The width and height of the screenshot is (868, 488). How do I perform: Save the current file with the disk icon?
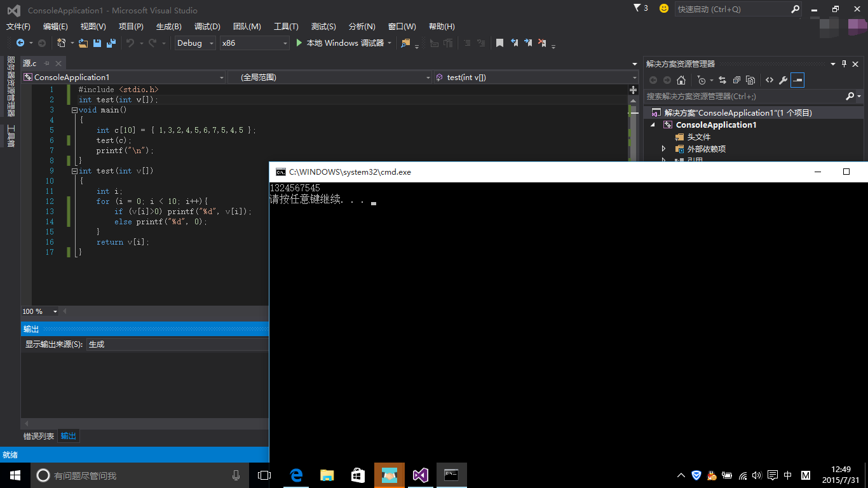click(97, 43)
